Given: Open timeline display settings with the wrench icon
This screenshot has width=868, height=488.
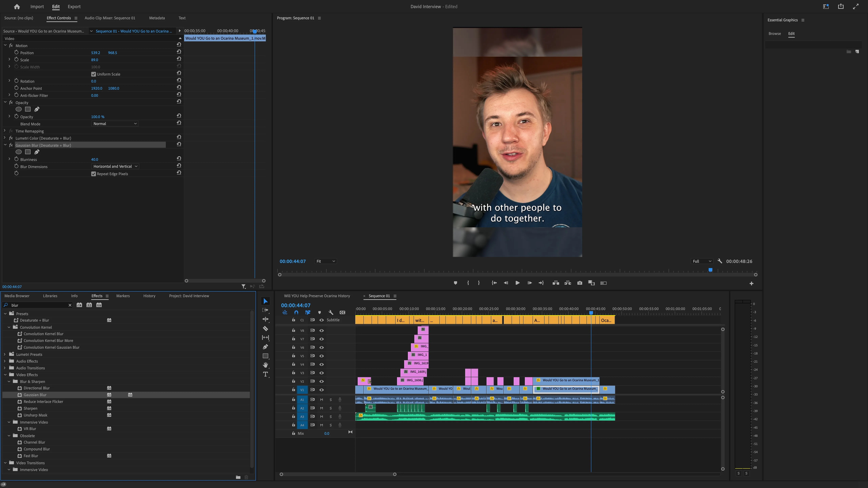Looking at the screenshot, I should coord(331,312).
